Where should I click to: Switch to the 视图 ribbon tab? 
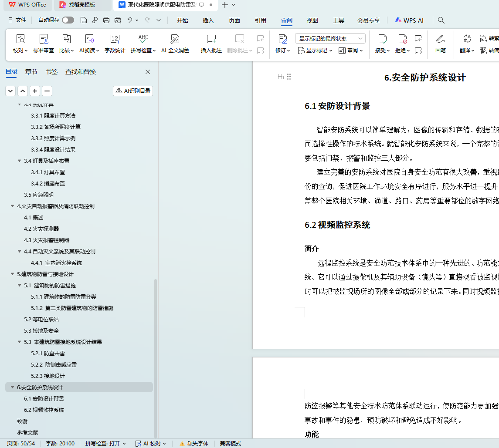312,20
